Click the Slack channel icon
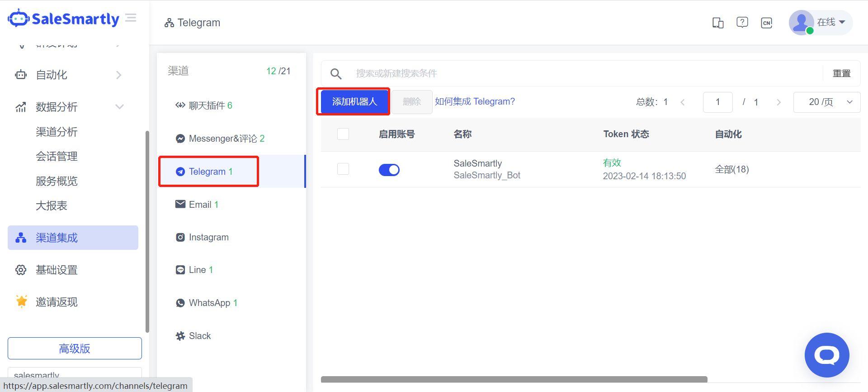This screenshot has height=392, width=868. (180, 336)
